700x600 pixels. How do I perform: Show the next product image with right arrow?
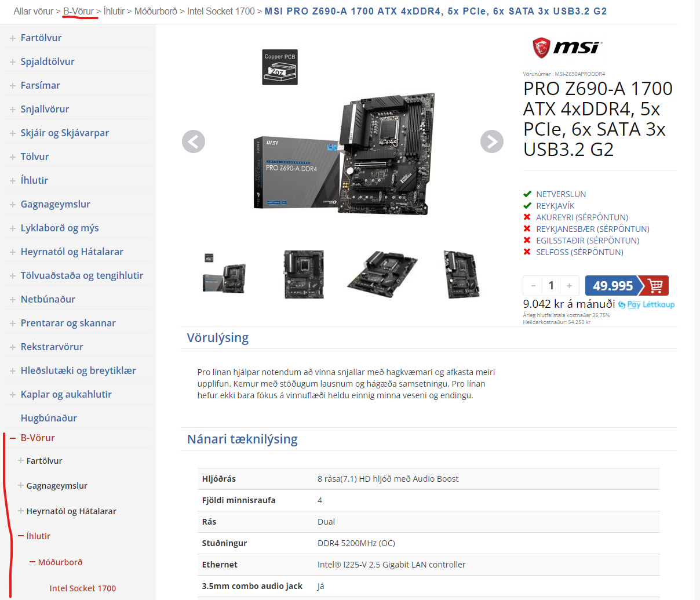491,141
